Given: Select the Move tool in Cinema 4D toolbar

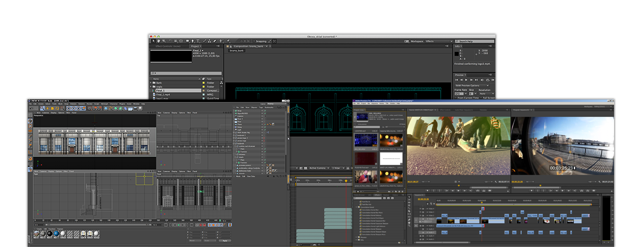Looking at the screenshot, I should 47,109.
